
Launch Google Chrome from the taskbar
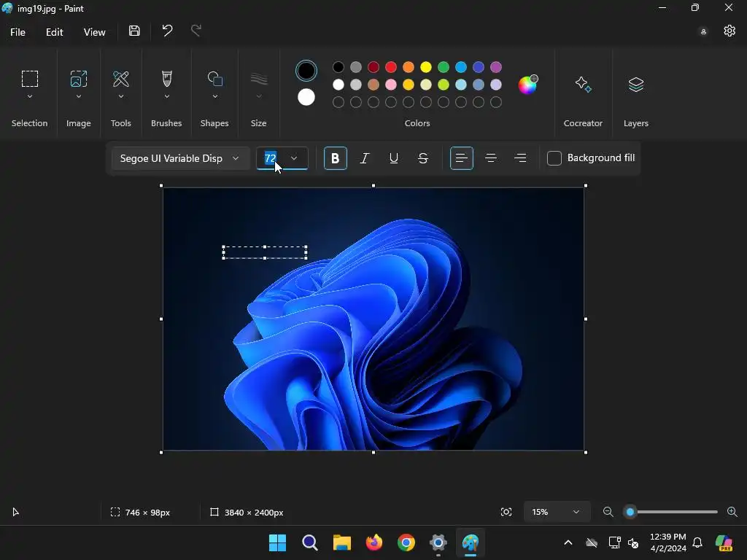(406, 542)
